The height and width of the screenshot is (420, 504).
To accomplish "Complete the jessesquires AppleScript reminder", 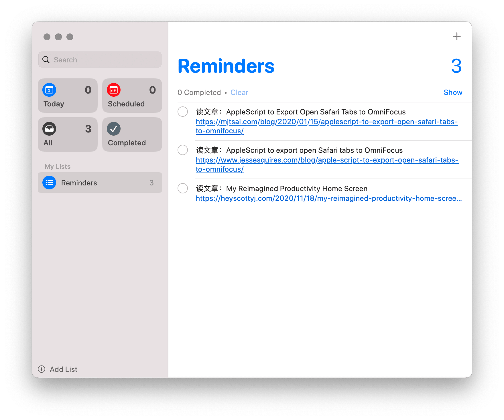I will pos(183,150).
